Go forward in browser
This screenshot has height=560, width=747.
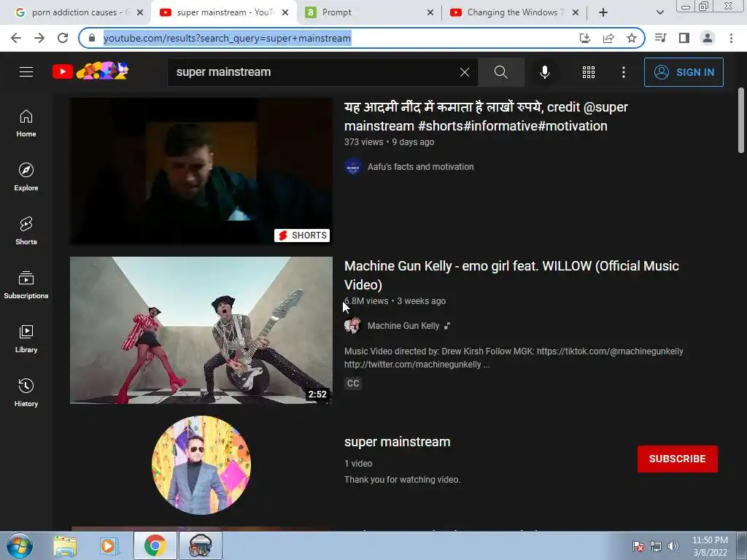click(39, 38)
